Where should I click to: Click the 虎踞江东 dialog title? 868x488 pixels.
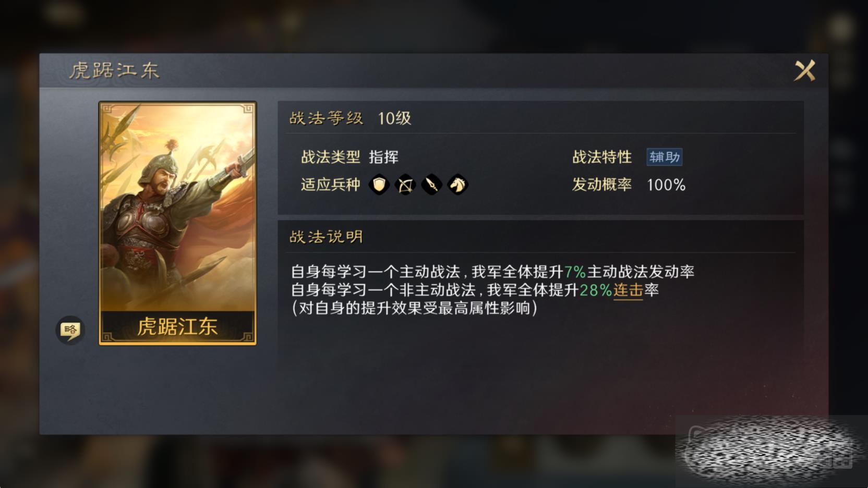click(x=114, y=70)
